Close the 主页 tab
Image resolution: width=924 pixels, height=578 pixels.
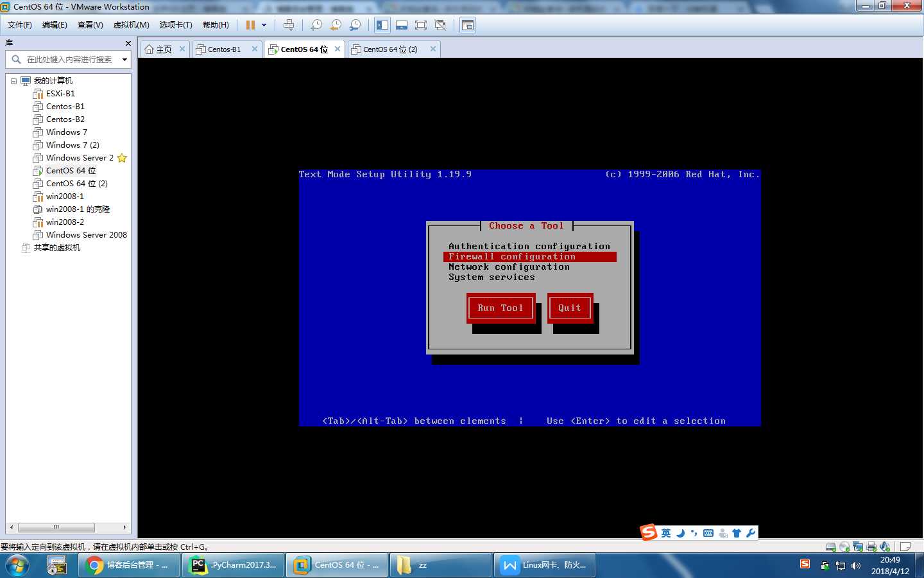coord(182,49)
